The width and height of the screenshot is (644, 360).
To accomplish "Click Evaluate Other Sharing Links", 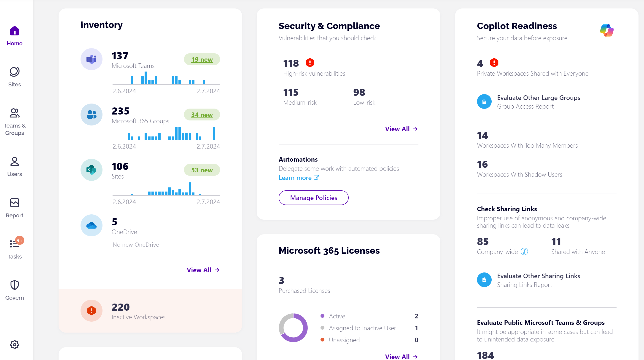I will [x=539, y=276].
